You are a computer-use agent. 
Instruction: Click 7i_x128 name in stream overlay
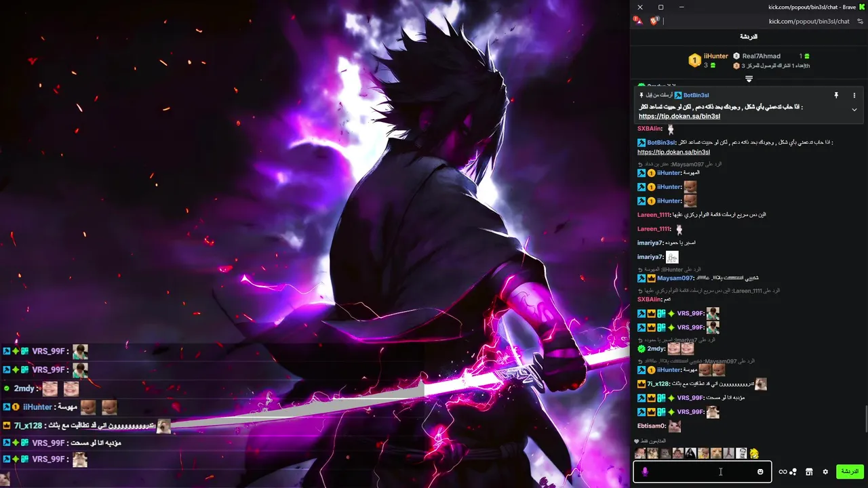point(28,426)
